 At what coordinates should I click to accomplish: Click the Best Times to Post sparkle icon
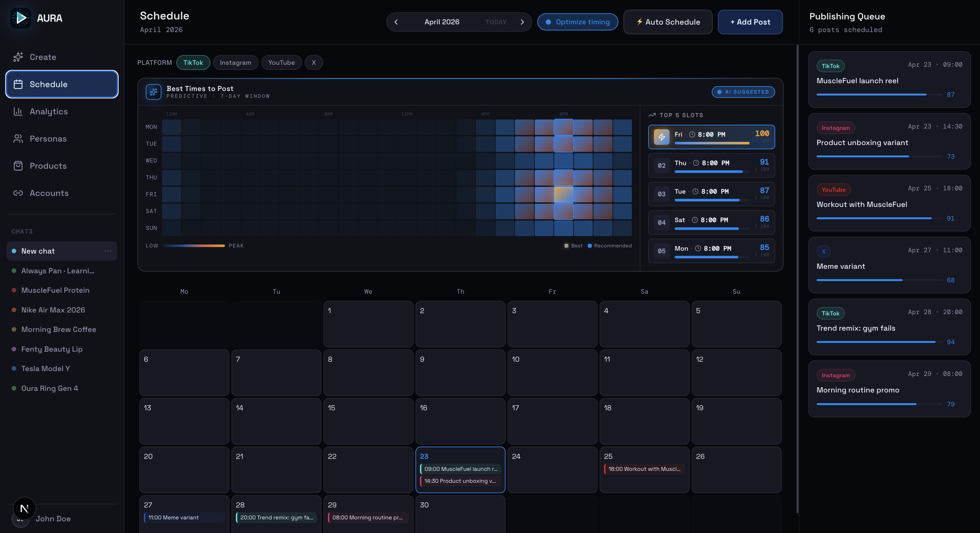(x=153, y=92)
